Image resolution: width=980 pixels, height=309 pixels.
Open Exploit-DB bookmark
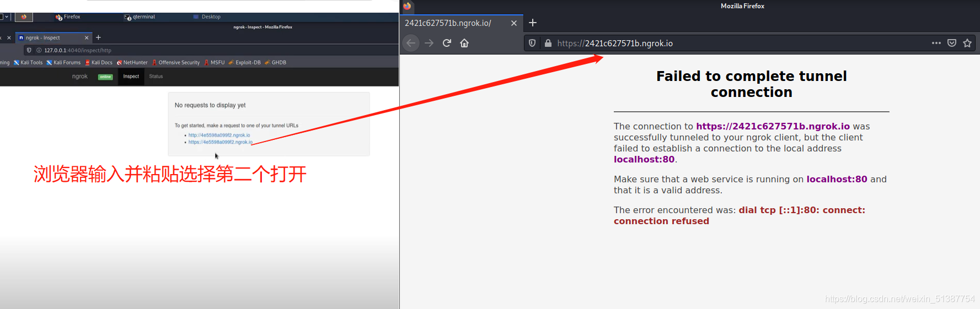[x=245, y=63]
